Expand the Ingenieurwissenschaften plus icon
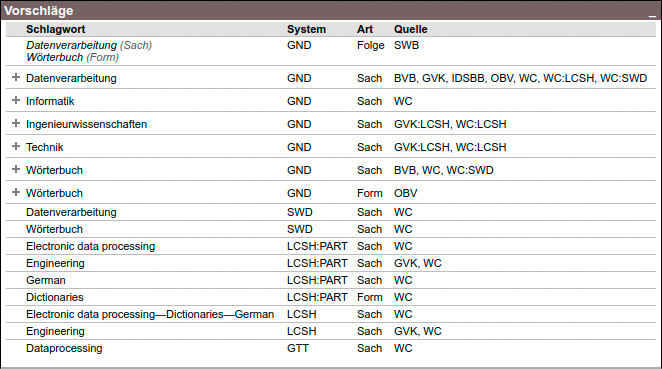This screenshot has height=369, width=662. click(x=16, y=123)
